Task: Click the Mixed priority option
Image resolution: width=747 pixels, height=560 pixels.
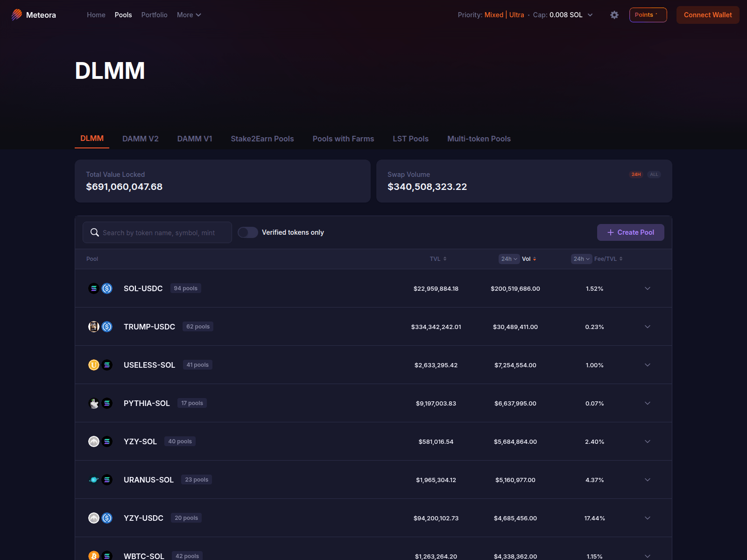Action: point(494,15)
